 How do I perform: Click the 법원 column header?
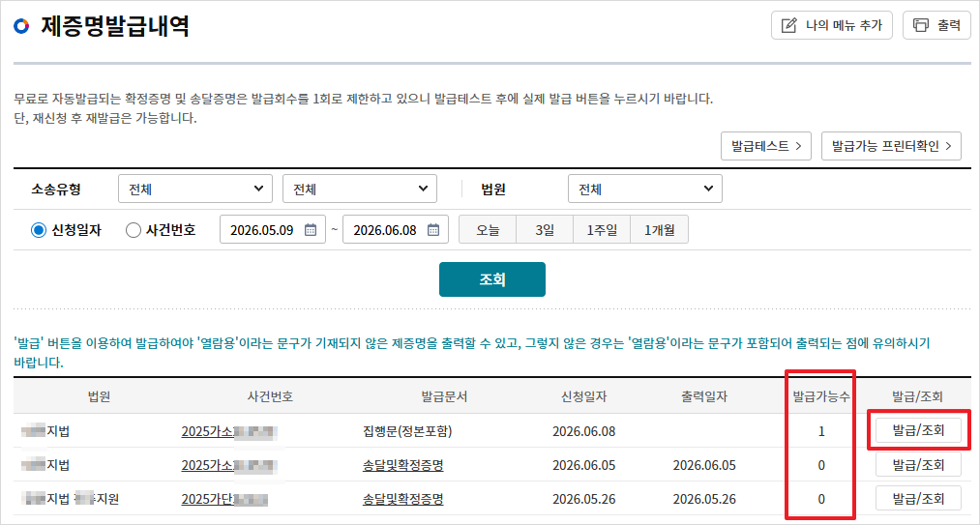click(x=100, y=396)
